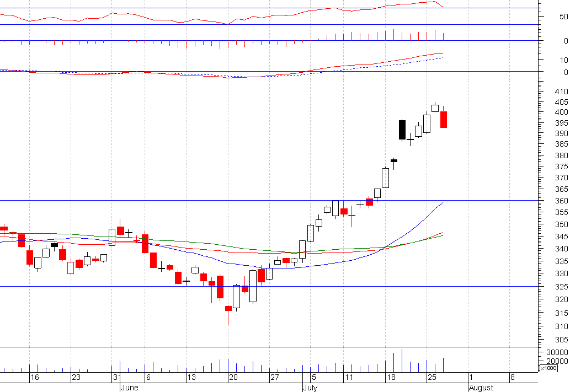570x392 pixels.
Task: Click the 30000 volume axis label
Action: coord(557,352)
